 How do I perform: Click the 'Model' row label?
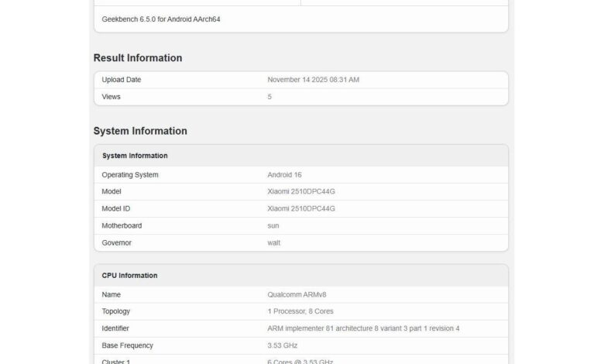click(x=112, y=191)
